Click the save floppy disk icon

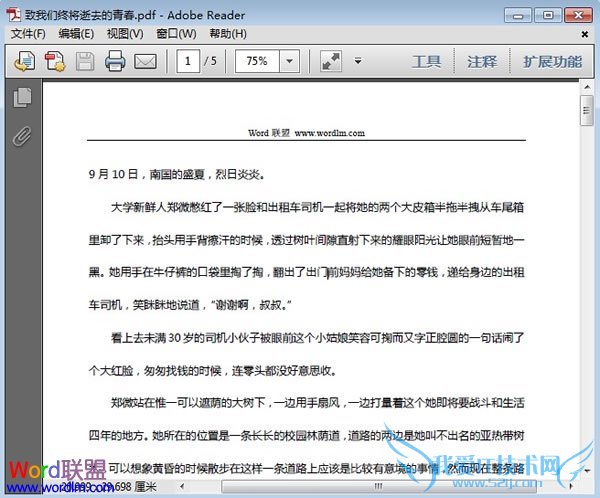pos(85,61)
